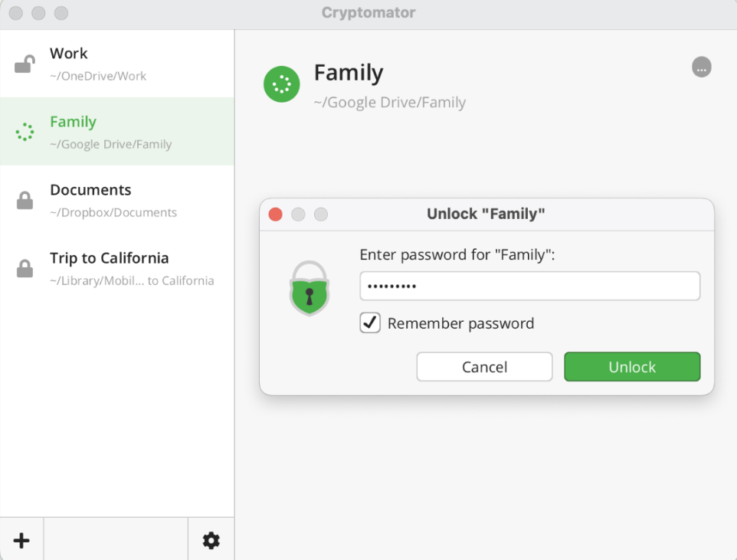Cancel the Unlock Family dialog

pos(484,367)
